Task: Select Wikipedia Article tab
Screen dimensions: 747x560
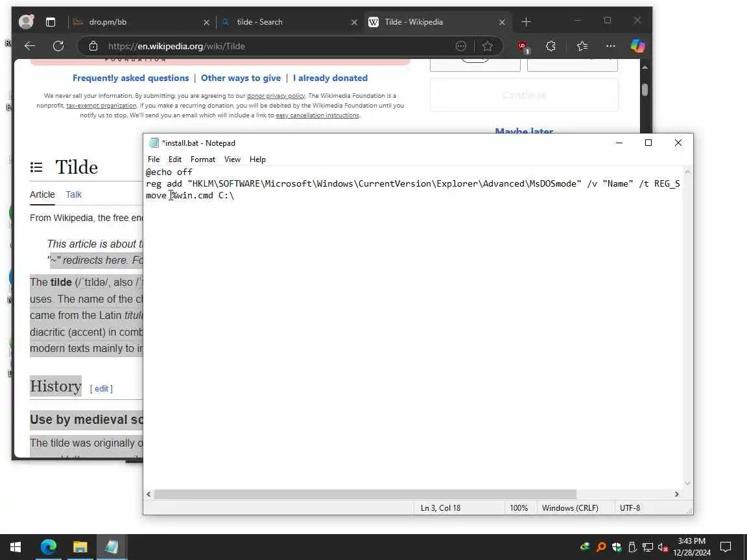Action: click(42, 194)
